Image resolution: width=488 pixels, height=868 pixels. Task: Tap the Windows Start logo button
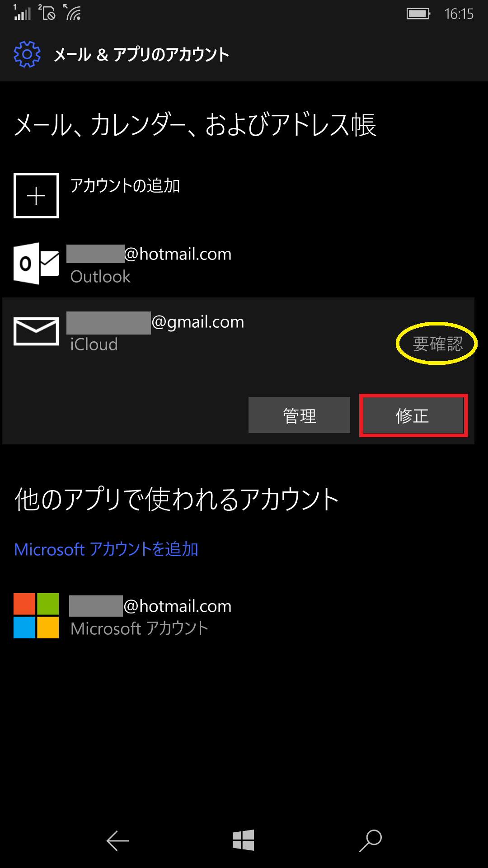(x=244, y=840)
